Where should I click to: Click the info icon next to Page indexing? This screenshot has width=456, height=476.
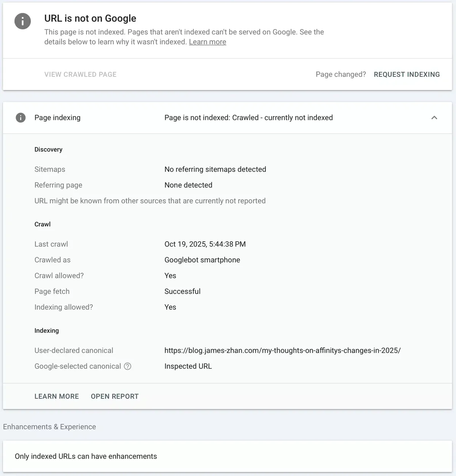(21, 118)
